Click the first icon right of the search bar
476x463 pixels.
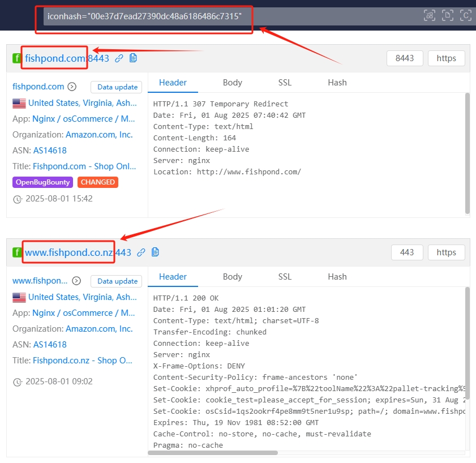pos(430,15)
